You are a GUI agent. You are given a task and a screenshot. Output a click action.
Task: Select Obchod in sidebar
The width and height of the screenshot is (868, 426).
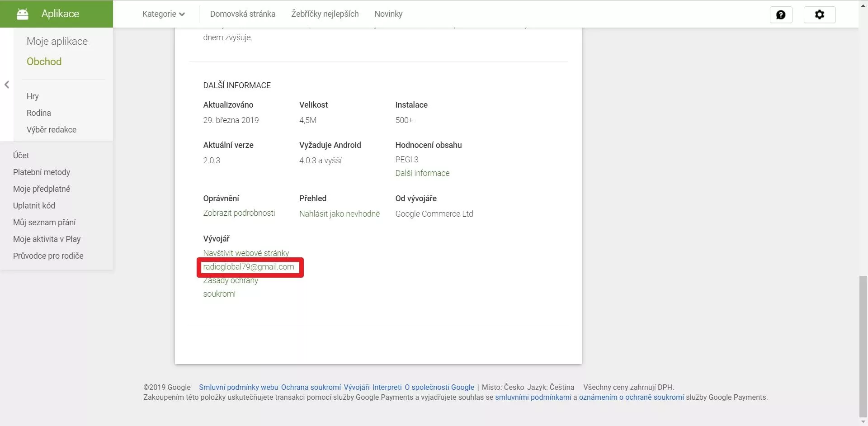tap(44, 62)
